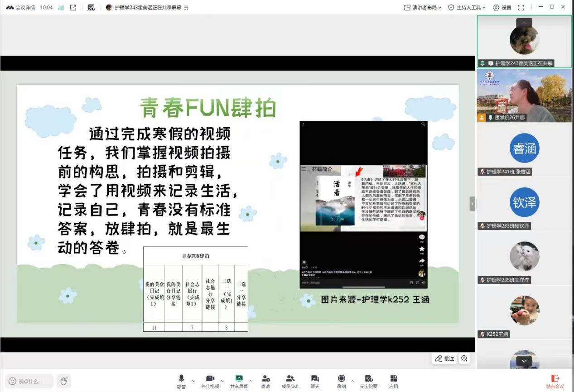The height and width of the screenshot is (392, 574).
Task: Open the 演讲者布局 layout dropdown
Action: (x=422, y=7)
